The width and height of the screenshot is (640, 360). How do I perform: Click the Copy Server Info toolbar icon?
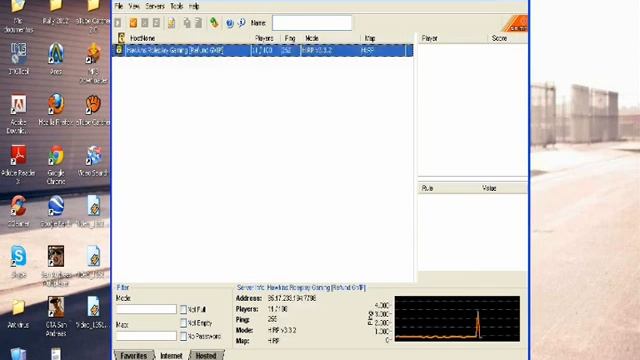click(187, 23)
